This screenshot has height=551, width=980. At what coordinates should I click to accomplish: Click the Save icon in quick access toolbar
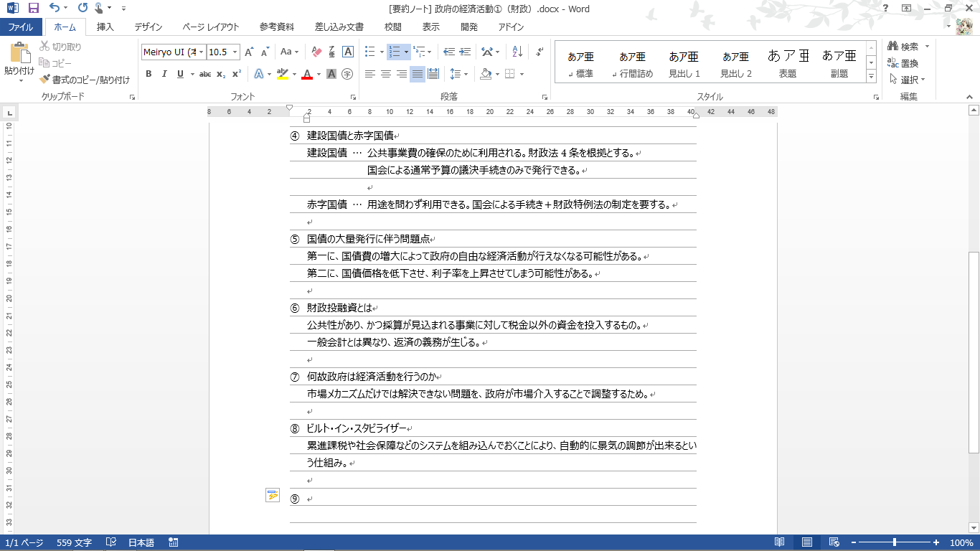[x=33, y=8]
